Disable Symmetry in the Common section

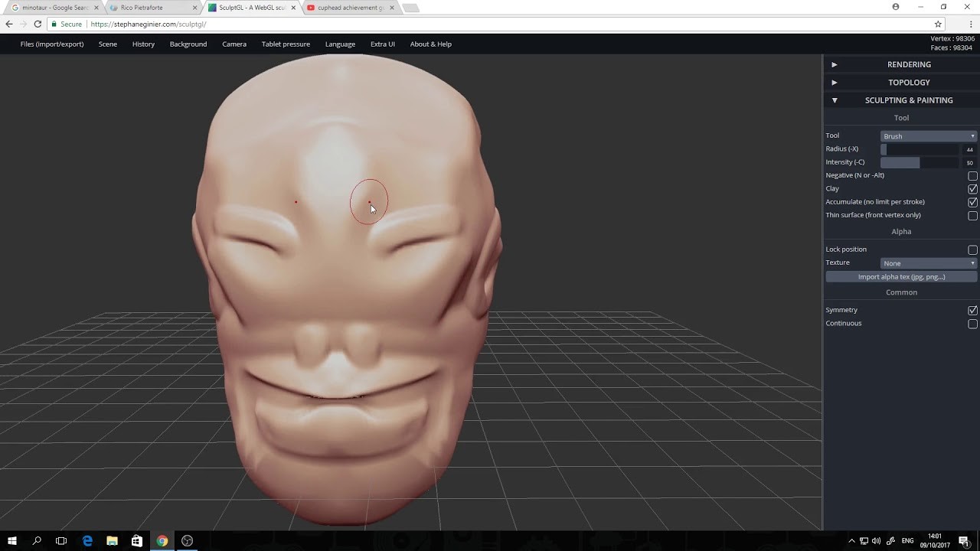[972, 310]
